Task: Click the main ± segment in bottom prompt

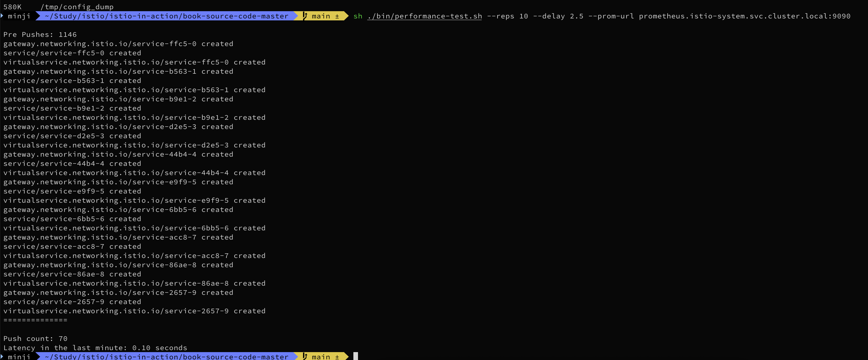Action: [325, 356]
